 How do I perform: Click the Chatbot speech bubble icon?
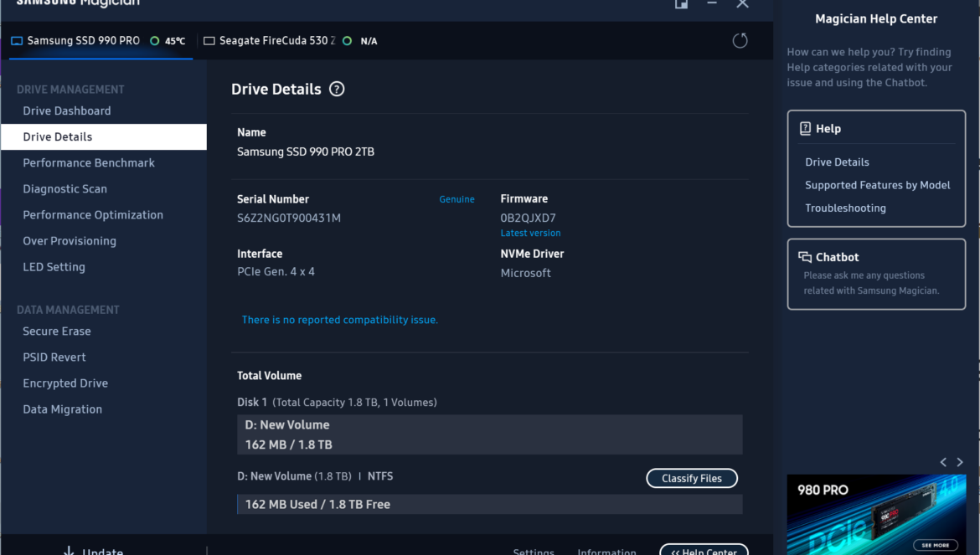click(805, 257)
